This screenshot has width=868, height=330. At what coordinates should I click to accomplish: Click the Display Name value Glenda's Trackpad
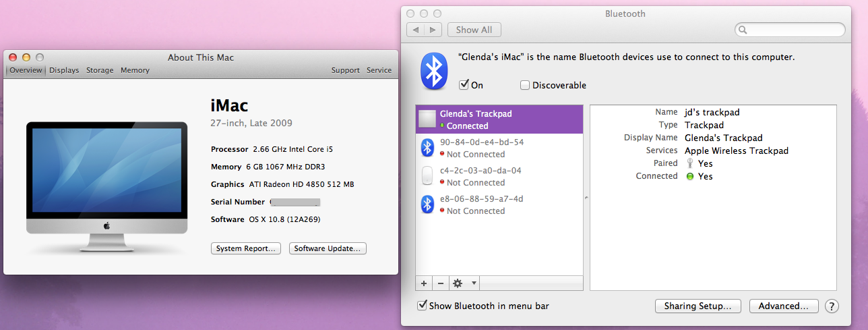pos(724,138)
